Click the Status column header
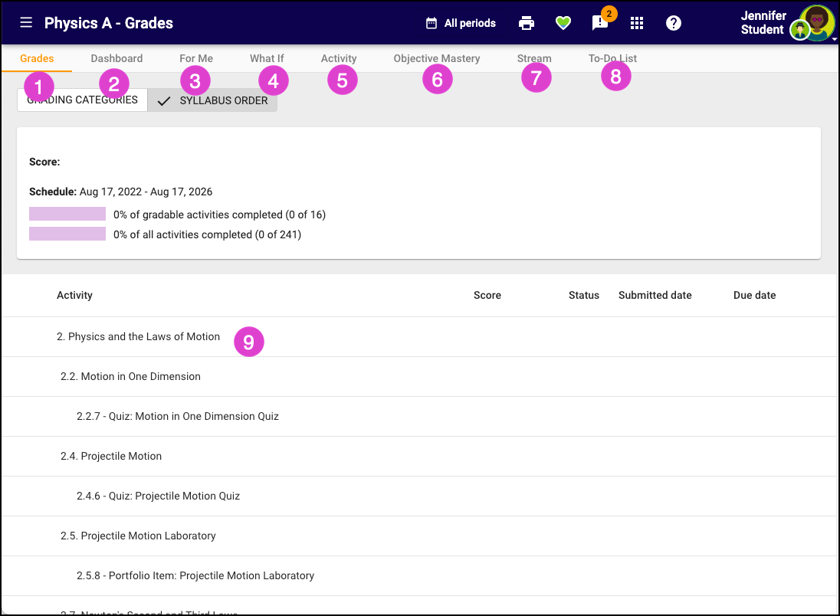The image size is (840, 616). [584, 295]
